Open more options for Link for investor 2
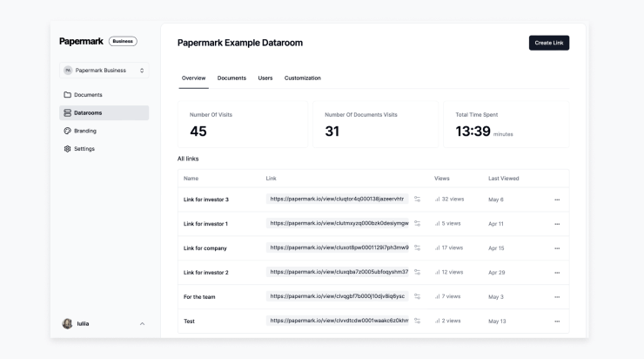The width and height of the screenshot is (644, 359). tap(557, 272)
